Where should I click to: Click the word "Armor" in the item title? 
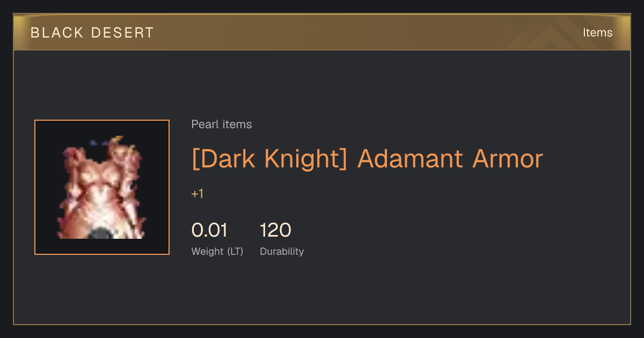(x=507, y=159)
